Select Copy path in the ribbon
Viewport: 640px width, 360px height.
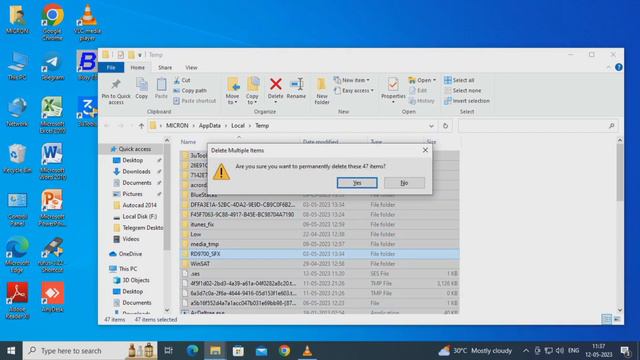(x=190, y=90)
